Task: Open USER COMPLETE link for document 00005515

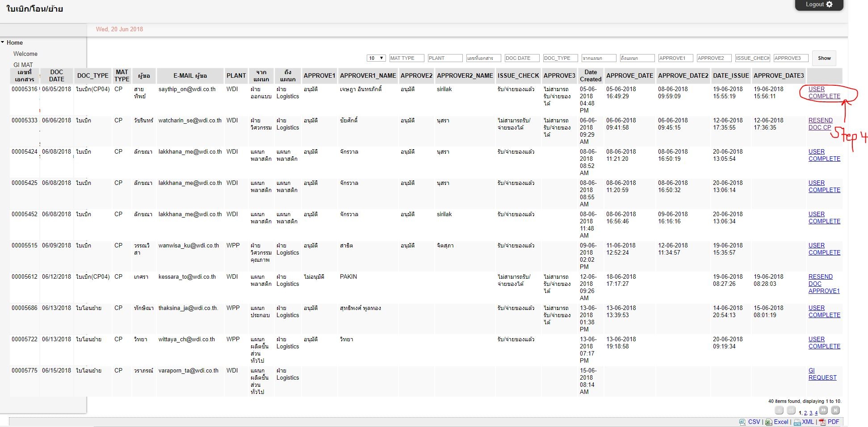Action: coord(824,249)
